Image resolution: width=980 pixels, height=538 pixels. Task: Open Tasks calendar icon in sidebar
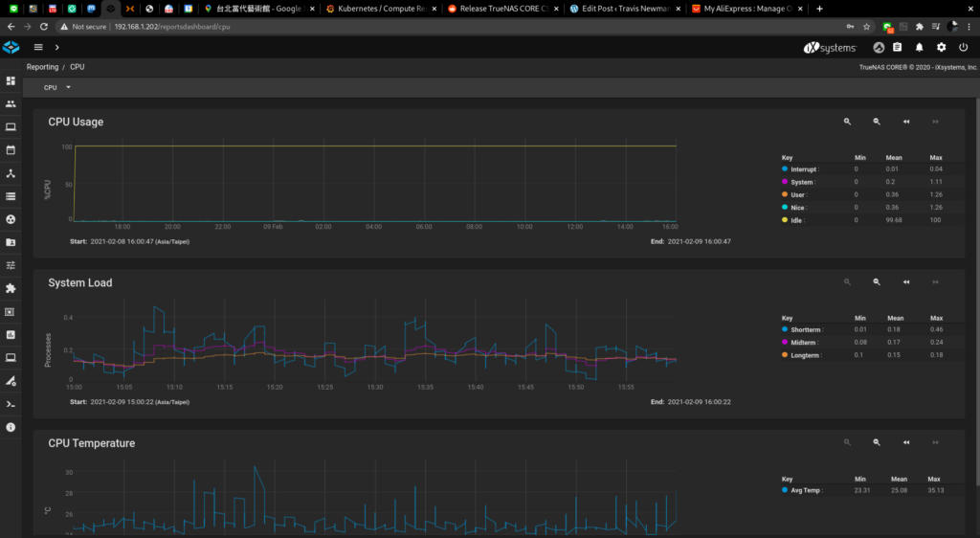11,150
